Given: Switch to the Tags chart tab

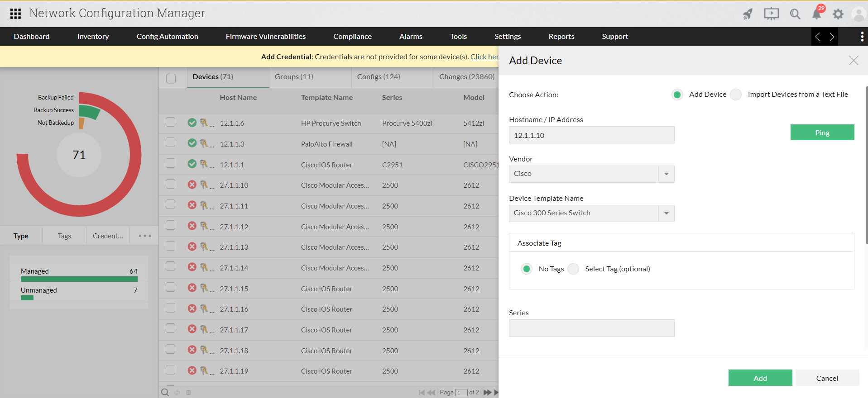Looking at the screenshot, I should pyautogui.click(x=64, y=236).
